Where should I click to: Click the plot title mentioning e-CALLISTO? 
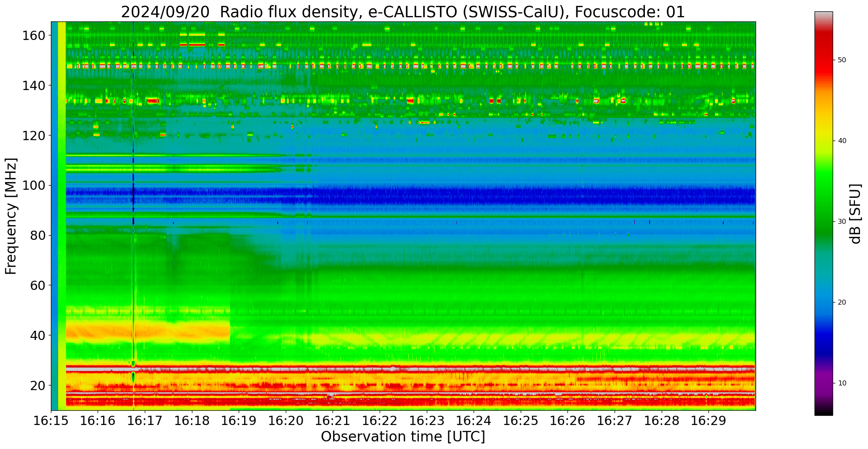point(403,12)
